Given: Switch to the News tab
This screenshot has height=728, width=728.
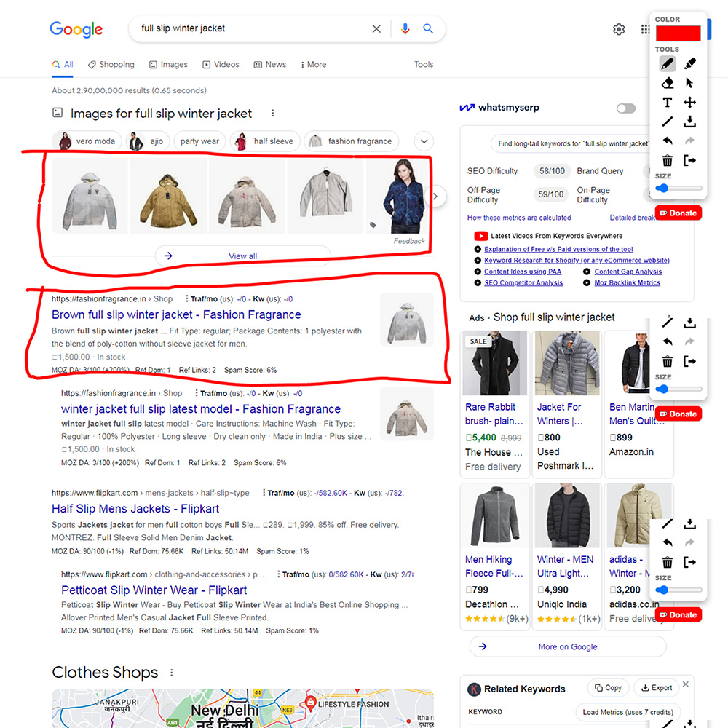Looking at the screenshot, I should point(270,65).
